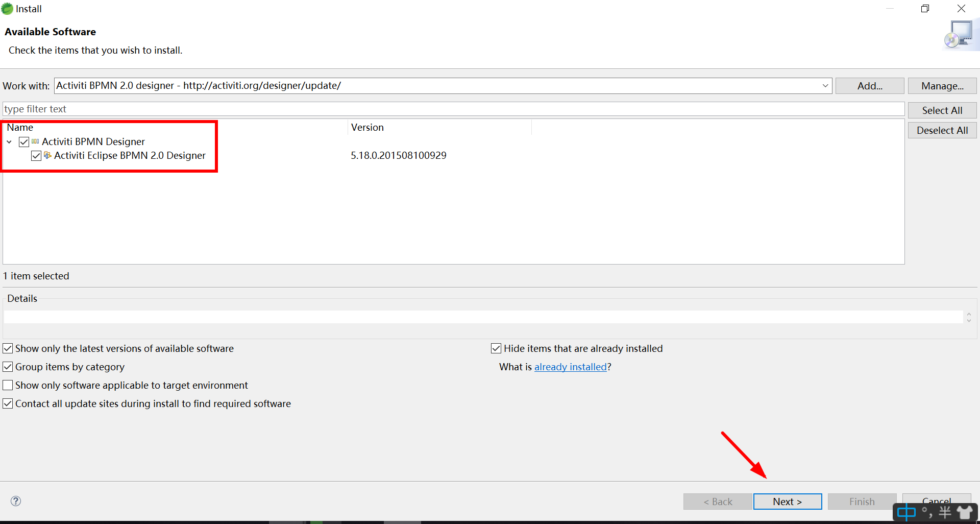Viewport: 980px width, 524px height.
Task: Click the Select All button
Action: pyautogui.click(x=942, y=110)
